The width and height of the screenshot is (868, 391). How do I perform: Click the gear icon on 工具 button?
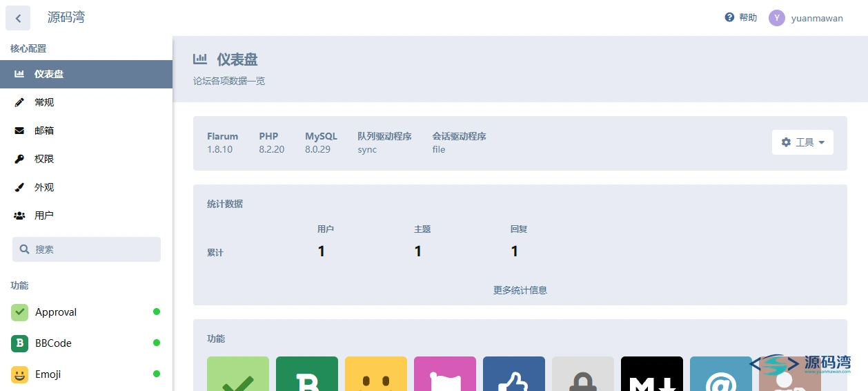tap(786, 142)
